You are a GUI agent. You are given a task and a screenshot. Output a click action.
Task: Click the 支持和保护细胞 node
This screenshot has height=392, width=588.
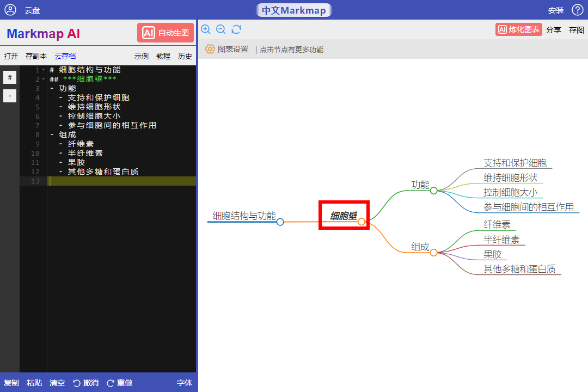pyautogui.click(x=515, y=163)
